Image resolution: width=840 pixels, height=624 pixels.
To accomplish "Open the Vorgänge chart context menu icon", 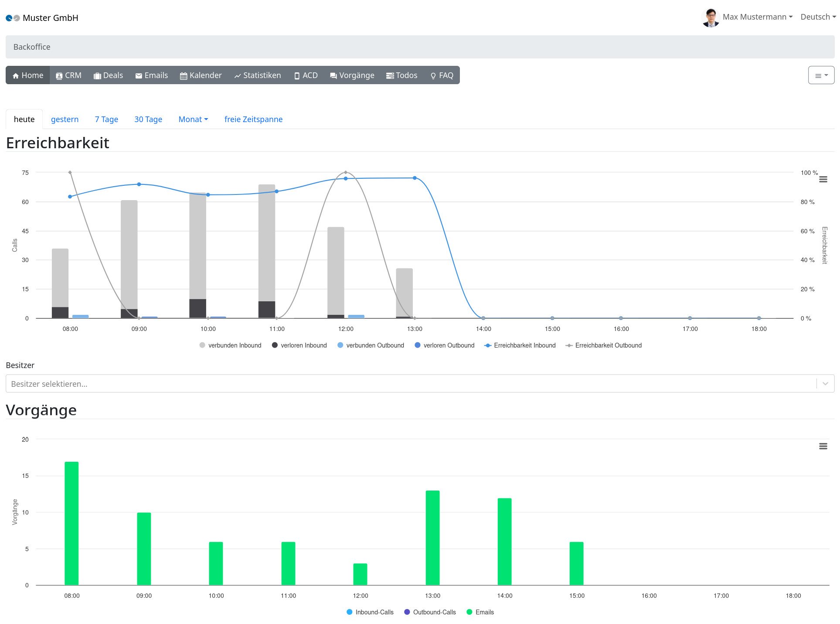I will pos(823,447).
